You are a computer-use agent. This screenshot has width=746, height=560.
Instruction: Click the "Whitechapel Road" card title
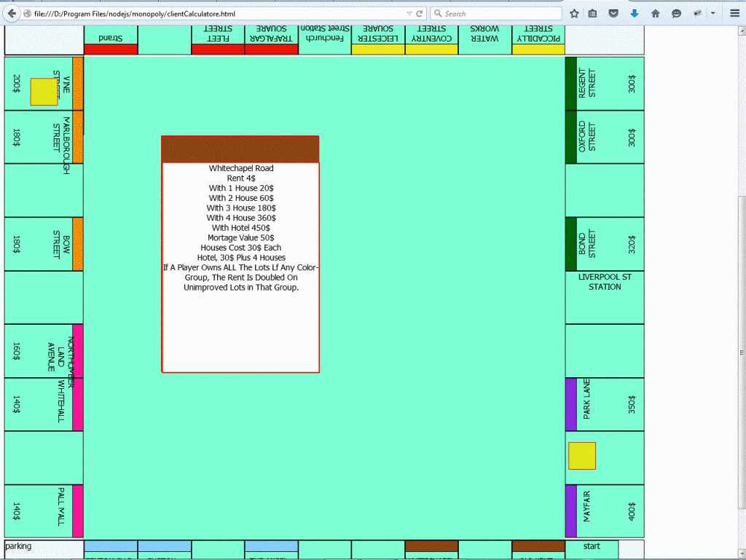[240, 168]
